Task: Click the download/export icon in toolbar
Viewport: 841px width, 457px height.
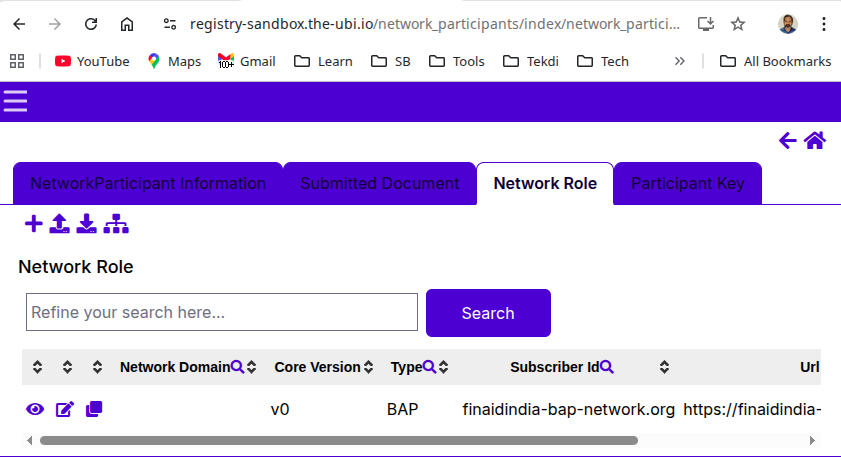Action: point(87,224)
